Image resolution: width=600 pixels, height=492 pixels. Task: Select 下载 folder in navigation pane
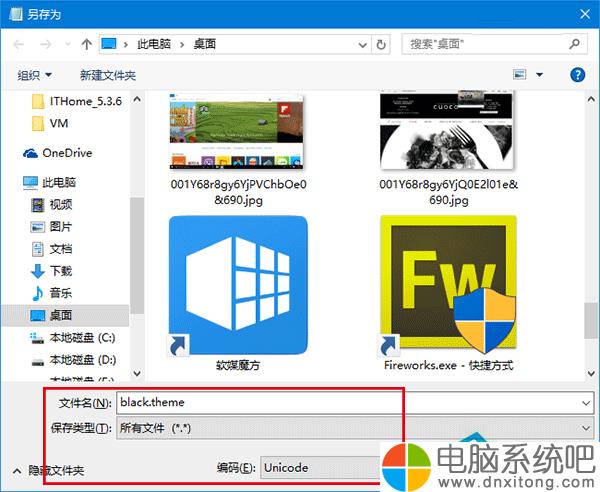coord(60,270)
